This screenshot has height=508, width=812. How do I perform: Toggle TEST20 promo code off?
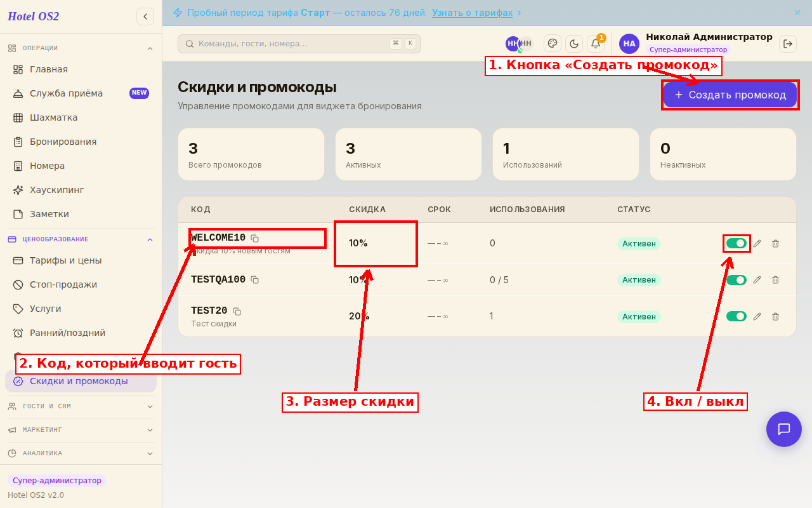click(737, 316)
